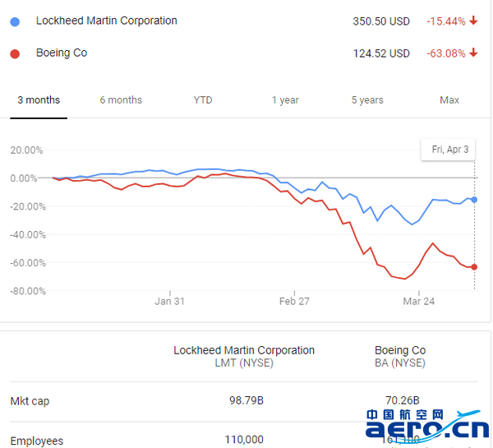
Task: Open the YTD range tab
Action: (x=203, y=100)
